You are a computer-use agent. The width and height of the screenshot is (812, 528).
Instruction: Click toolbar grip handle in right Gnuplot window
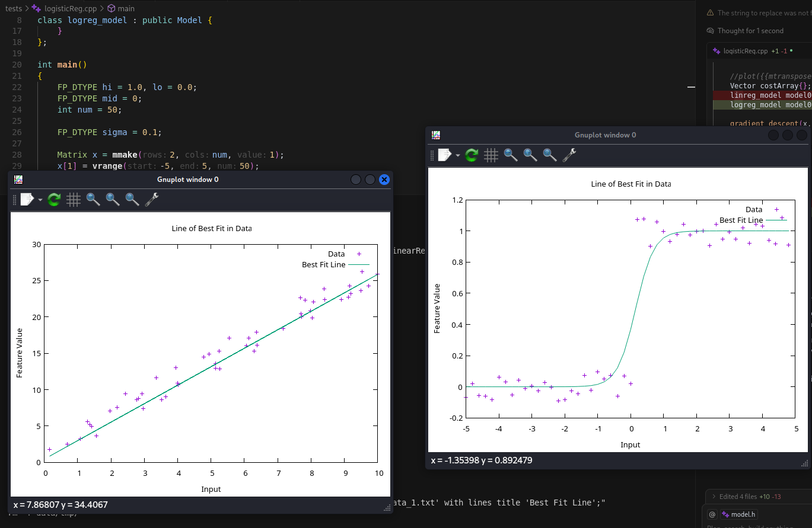coord(432,156)
